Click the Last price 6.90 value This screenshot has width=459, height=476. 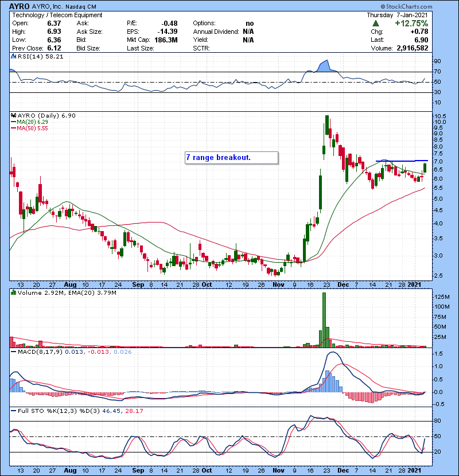pos(421,40)
